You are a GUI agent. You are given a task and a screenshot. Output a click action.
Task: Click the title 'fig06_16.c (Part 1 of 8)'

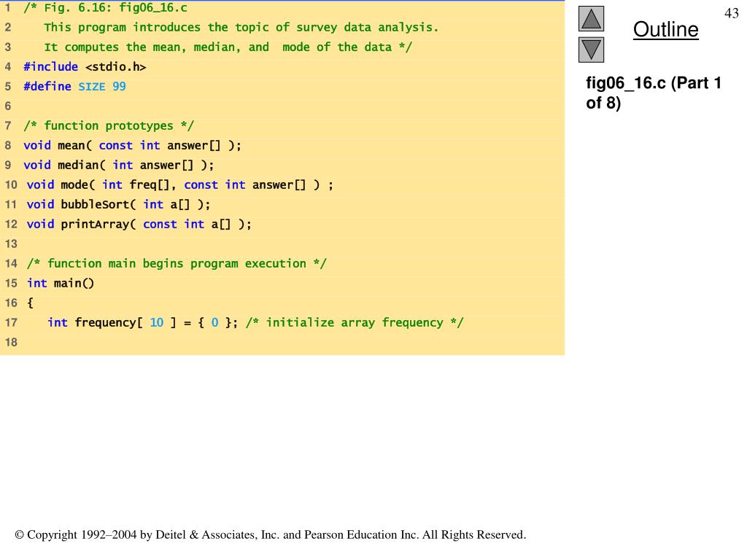[654, 93]
